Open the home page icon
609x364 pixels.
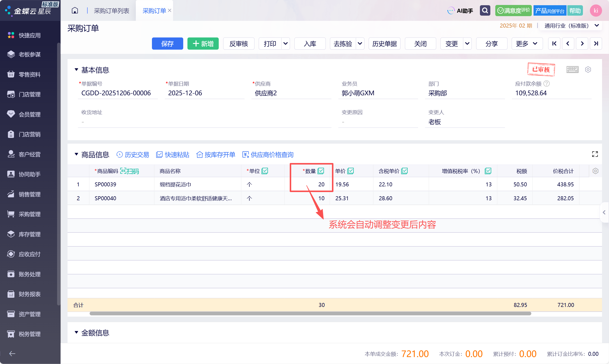[75, 10]
